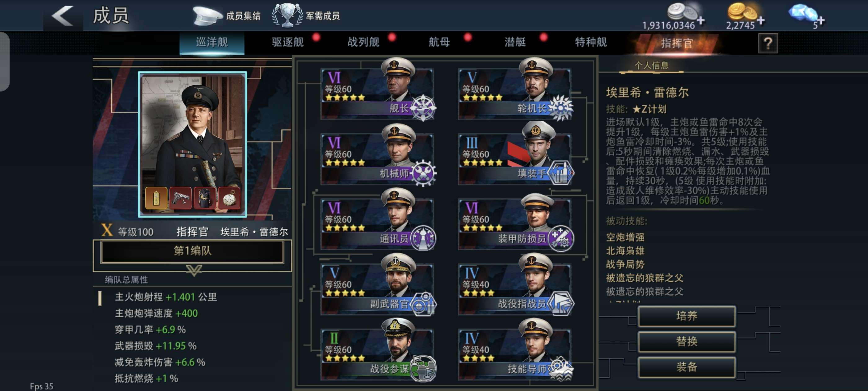Viewport: 868px width, 391px height.
Task: Select the gold rank insignia equipment slot
Action: pyautogui.click(x=156, y=198)
